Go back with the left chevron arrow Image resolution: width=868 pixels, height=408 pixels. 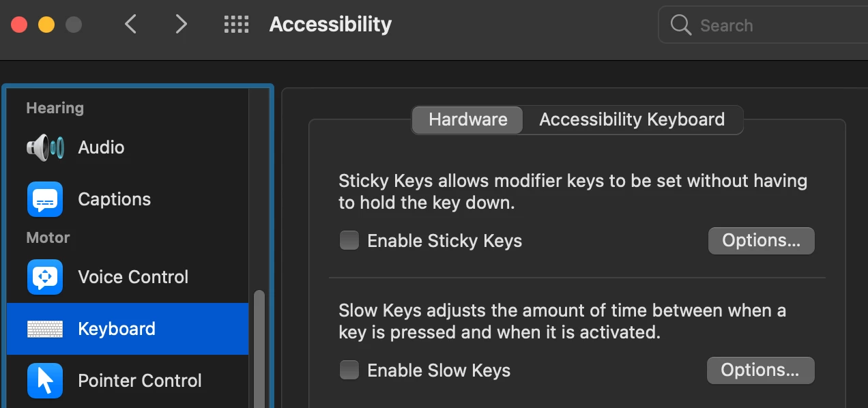[131, 25]
